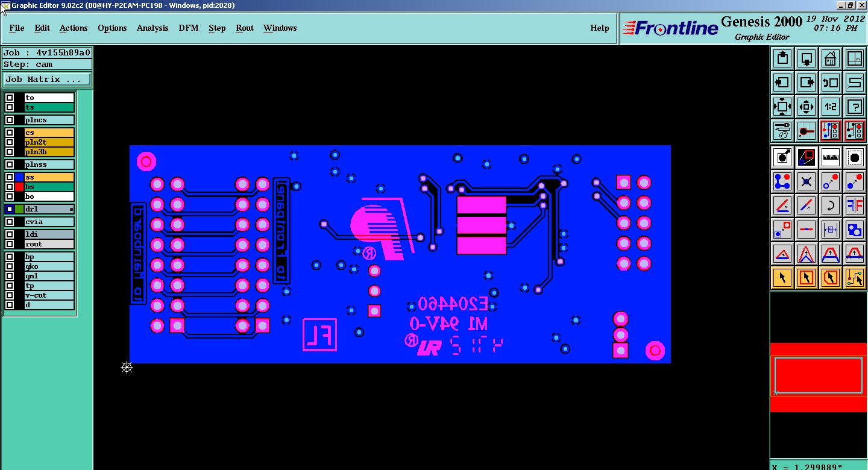Open the DFM menu

point(189,28)
